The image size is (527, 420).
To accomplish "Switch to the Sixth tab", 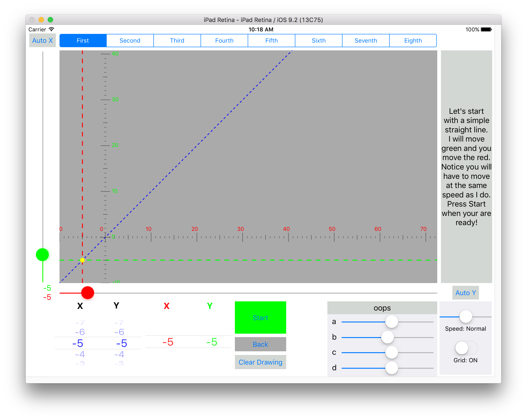I will click(x=318, y=40).
